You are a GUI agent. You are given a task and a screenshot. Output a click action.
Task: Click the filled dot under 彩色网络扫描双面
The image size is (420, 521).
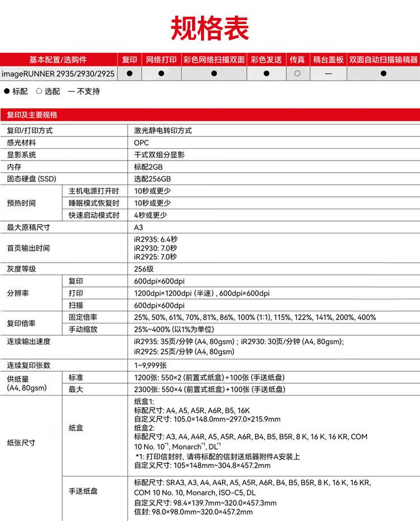tap(214, 73)
